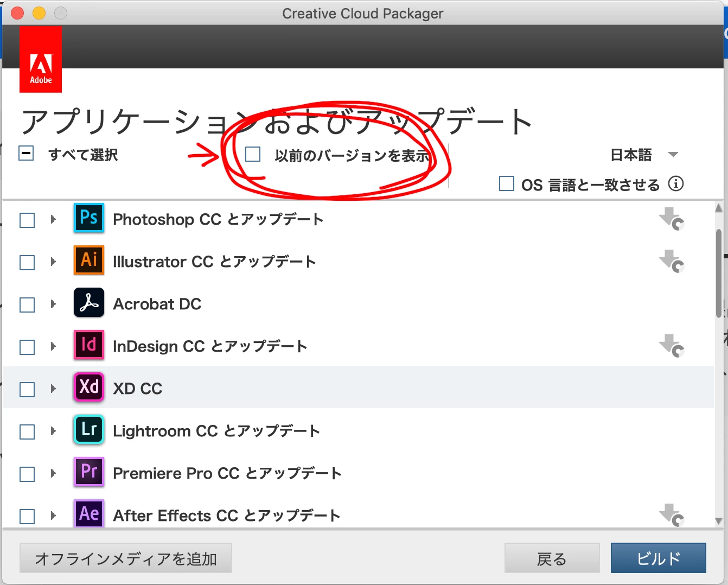Click the download icon in Photoshop row
The image size is (728, 585).
point(672,219)
